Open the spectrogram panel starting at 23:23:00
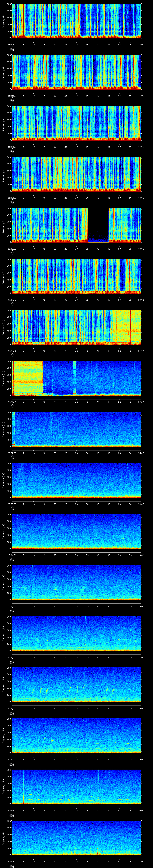 click(x=77, y=481)
